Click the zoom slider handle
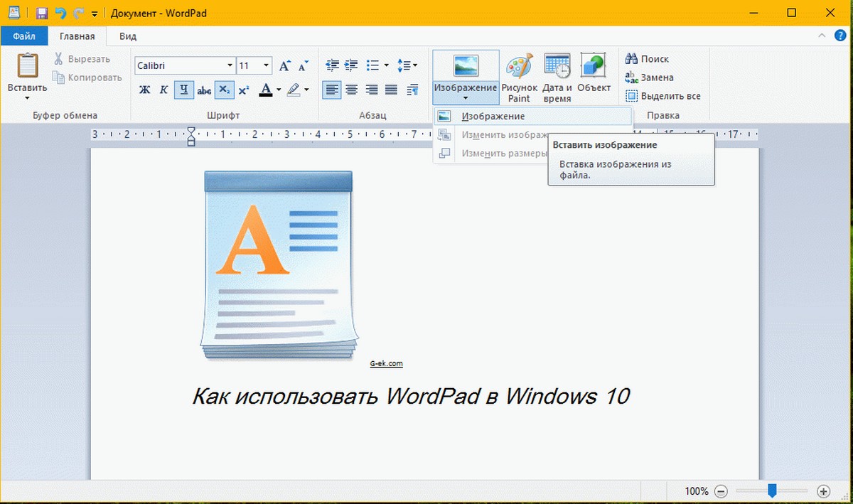853x504 pixels. [x=772, y=490]
